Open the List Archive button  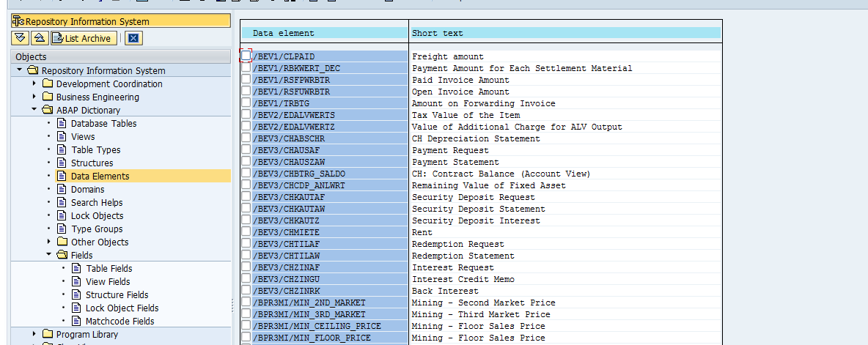pos(82,38)
